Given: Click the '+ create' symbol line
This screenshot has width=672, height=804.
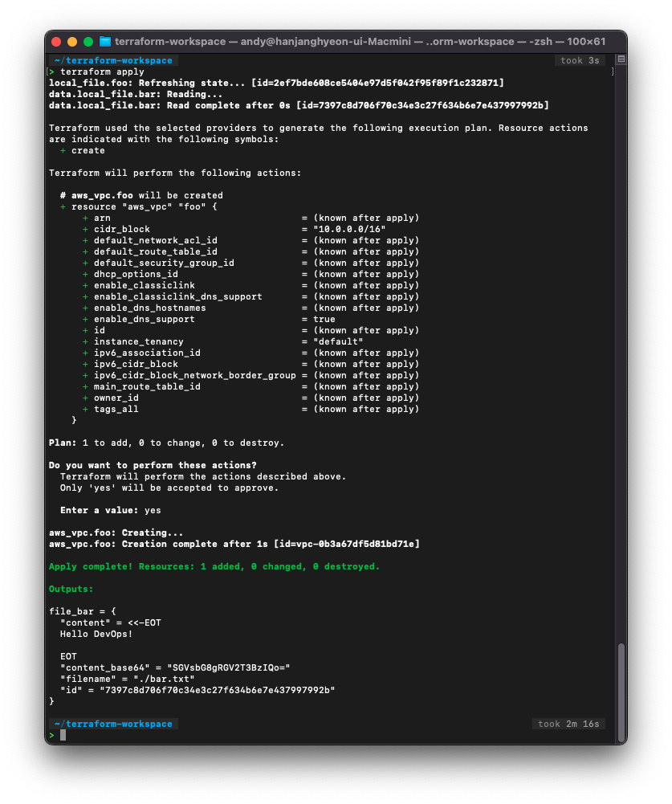Looking at the screenshot, I should (83, 151).
